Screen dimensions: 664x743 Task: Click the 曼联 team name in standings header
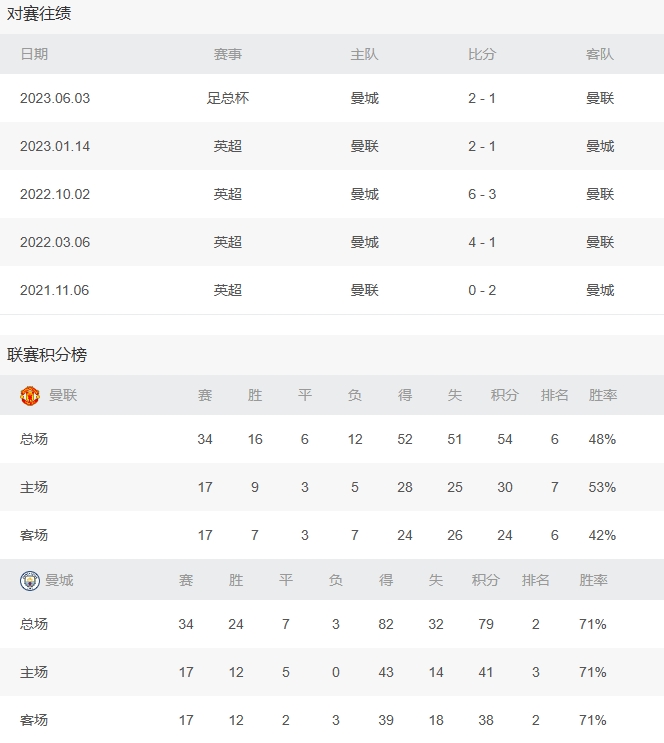(63, 396)
